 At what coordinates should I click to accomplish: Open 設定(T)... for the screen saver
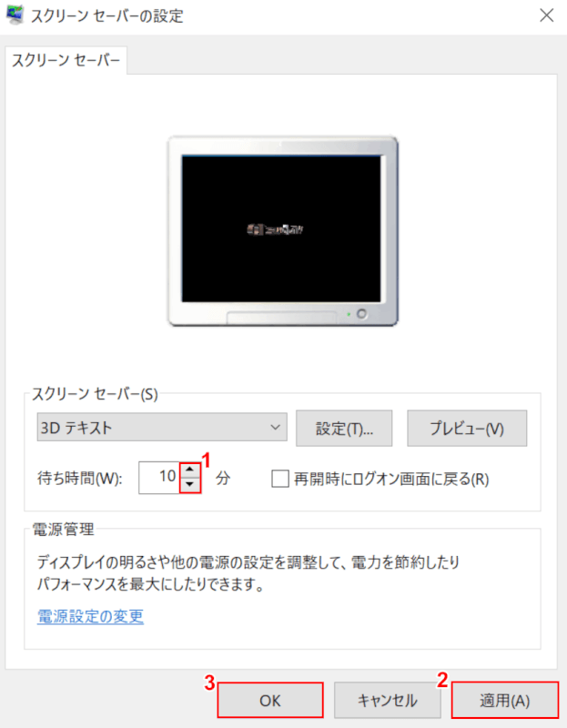click(x=344, y=428)
